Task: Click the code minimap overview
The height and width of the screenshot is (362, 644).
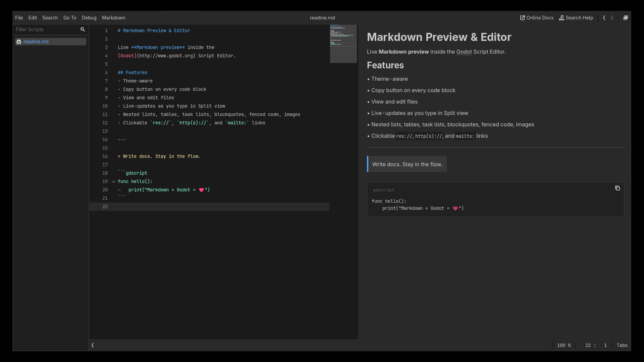Action: click(x=343, y=44)
